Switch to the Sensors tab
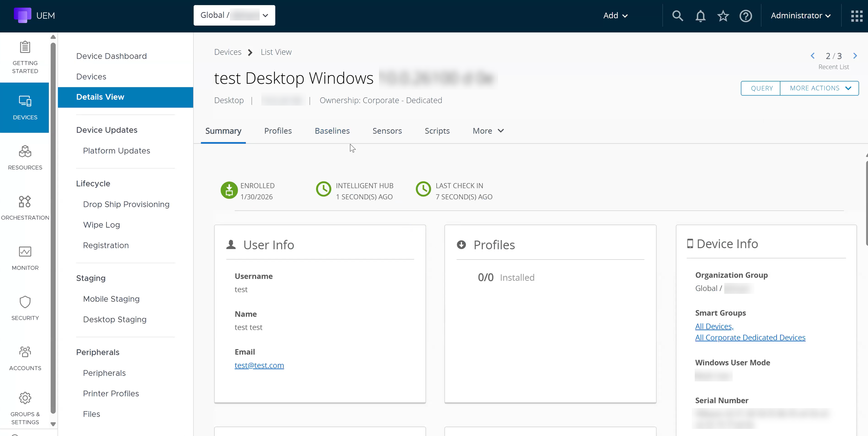 [387, 131]
